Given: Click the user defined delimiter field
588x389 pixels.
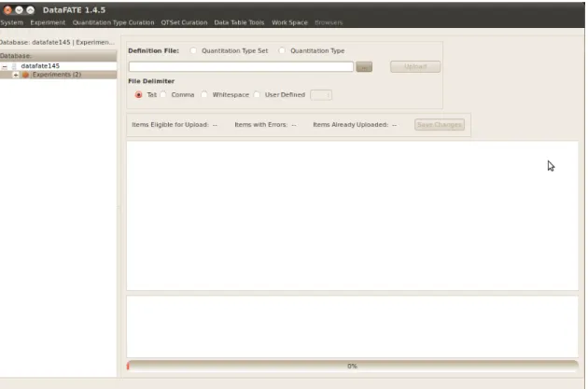Looking at the screenshot, I should click(x=321, y=95).
